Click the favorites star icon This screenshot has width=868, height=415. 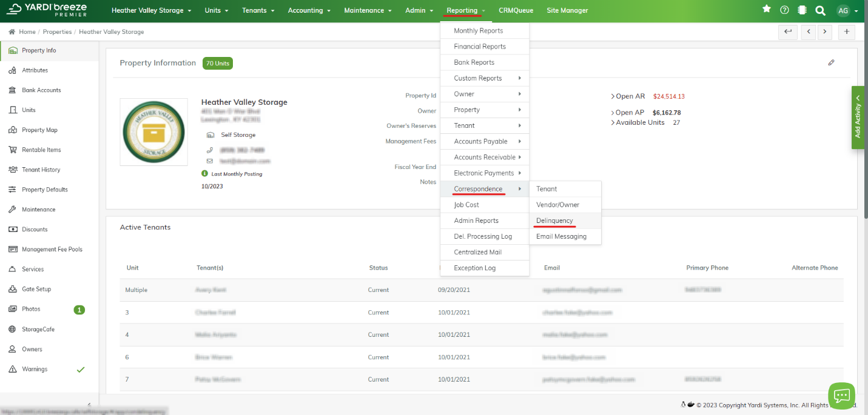(x=767, y=10)
